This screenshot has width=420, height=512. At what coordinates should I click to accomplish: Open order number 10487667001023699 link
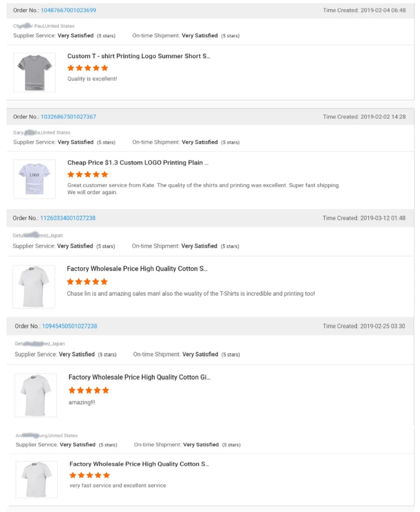click(x=68, y=10)
